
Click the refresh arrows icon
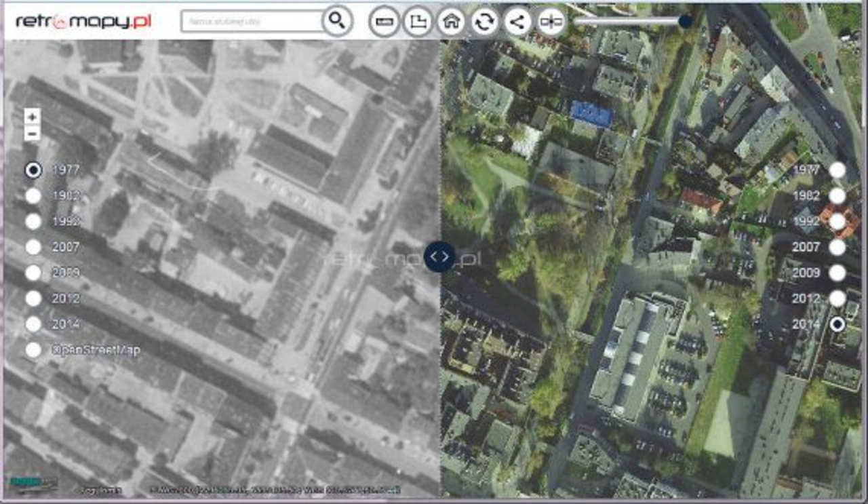484,22
